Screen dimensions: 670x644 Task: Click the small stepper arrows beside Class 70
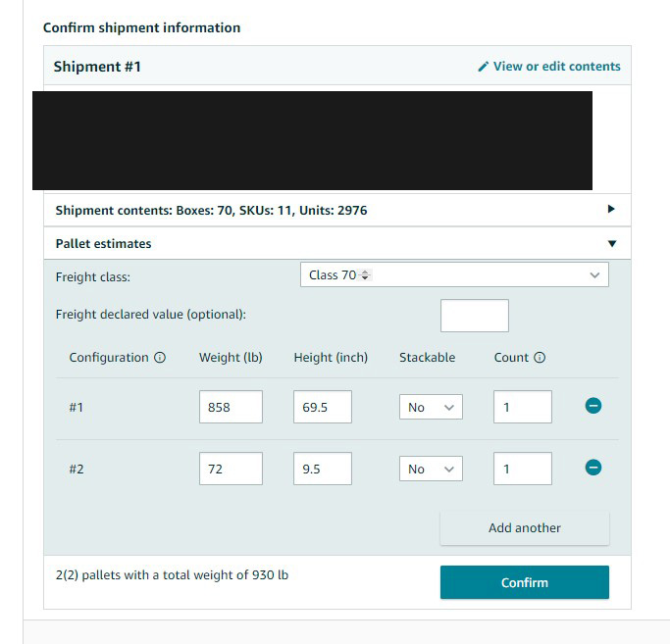[365, 275]
